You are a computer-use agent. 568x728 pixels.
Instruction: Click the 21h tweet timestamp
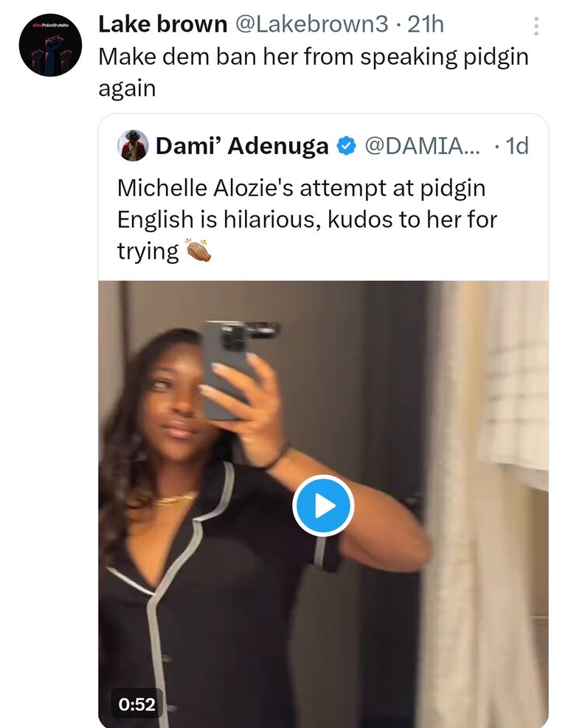pos(426,24)
